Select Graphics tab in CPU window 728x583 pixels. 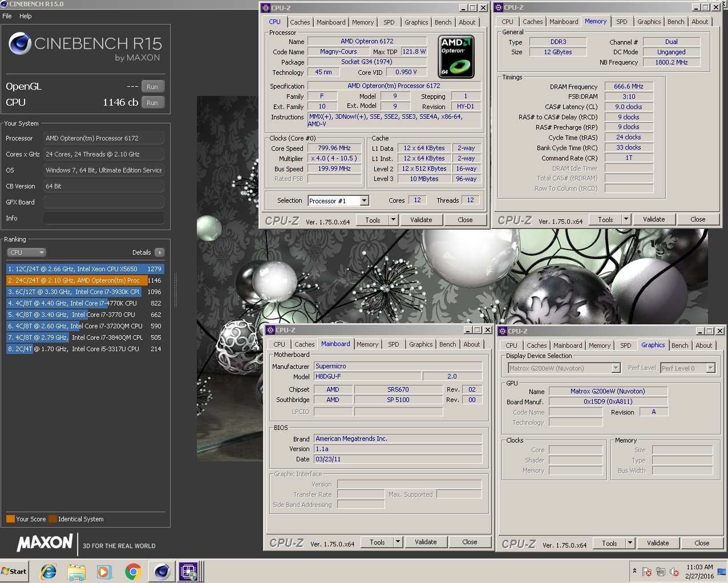(416, 22)
